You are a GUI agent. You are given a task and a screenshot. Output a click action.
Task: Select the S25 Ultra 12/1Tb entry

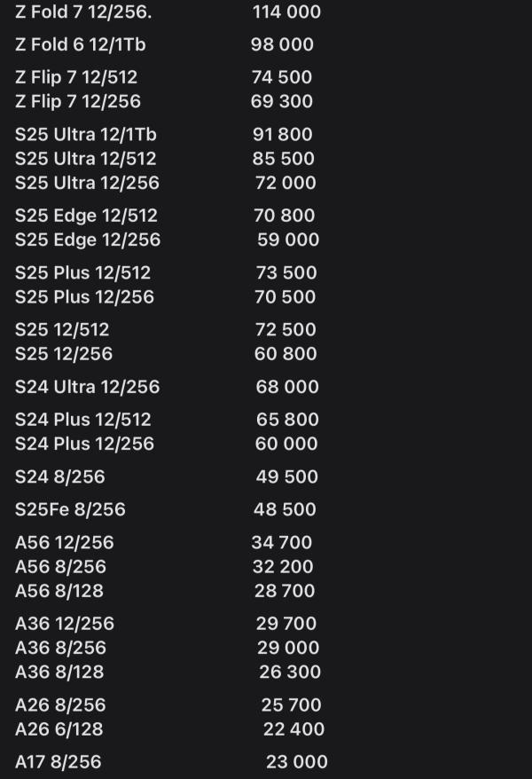click(x=85, y=135)
